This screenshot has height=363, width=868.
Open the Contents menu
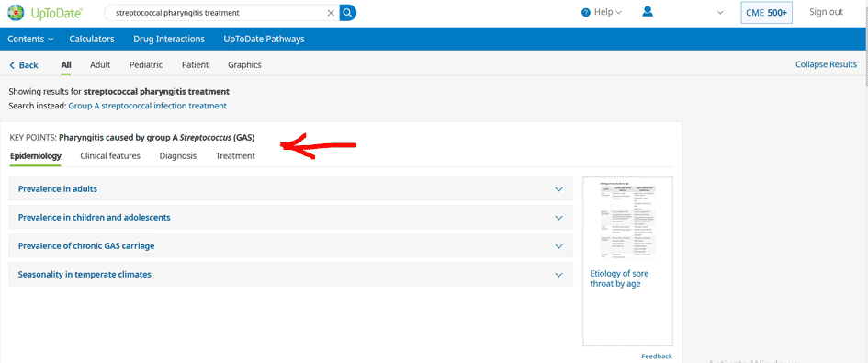tap(30, 39)
